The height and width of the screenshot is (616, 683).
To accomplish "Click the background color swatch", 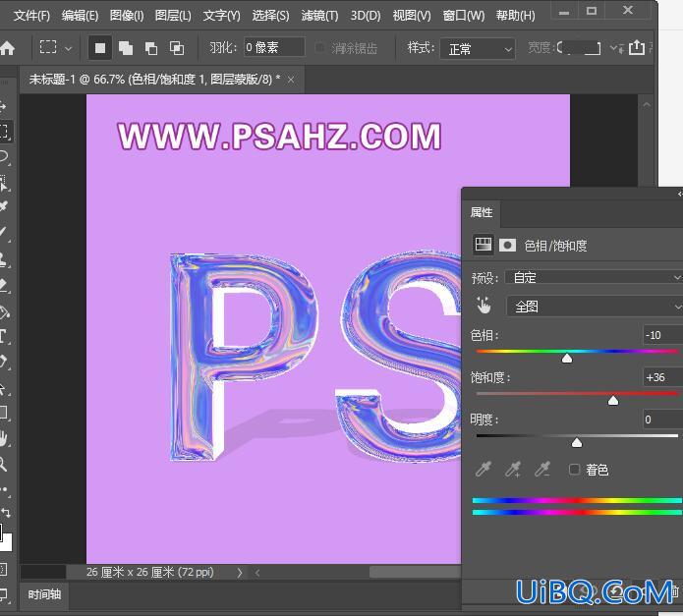I will 8,543.
